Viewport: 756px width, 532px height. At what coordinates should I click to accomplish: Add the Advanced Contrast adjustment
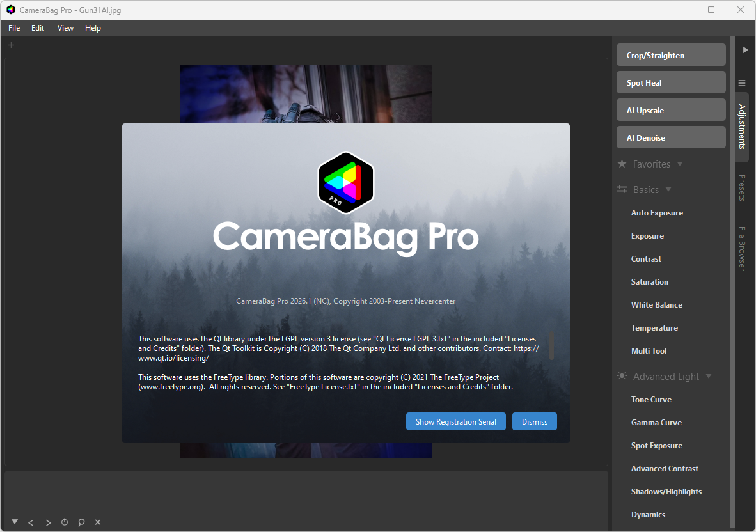665,469
